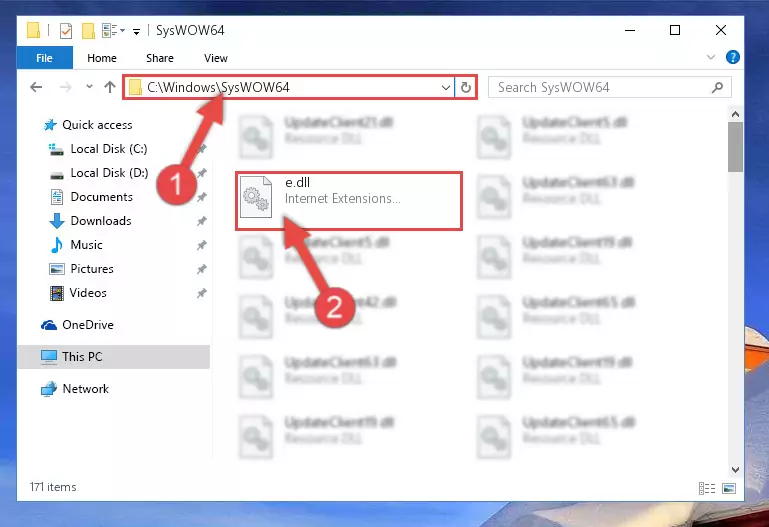The width and height of the screenshot is (769, 527).
Task: Click pin icon next to Documents
Action: (202, 198)
